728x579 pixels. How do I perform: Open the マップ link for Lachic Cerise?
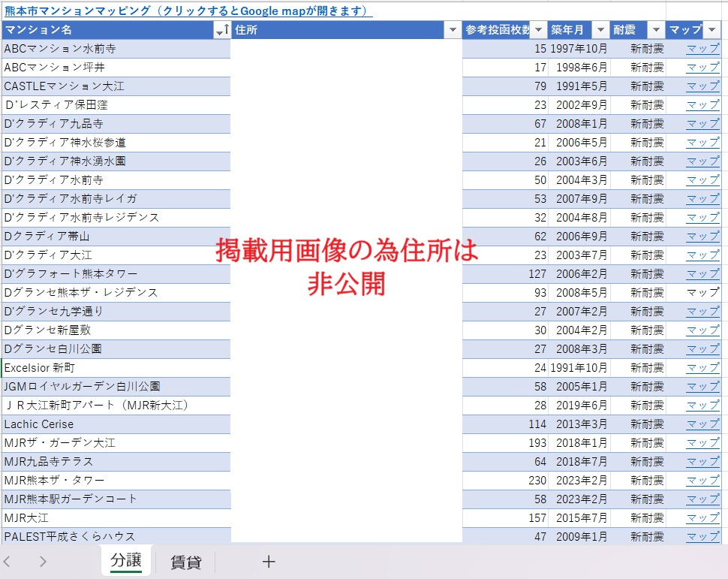701,424
